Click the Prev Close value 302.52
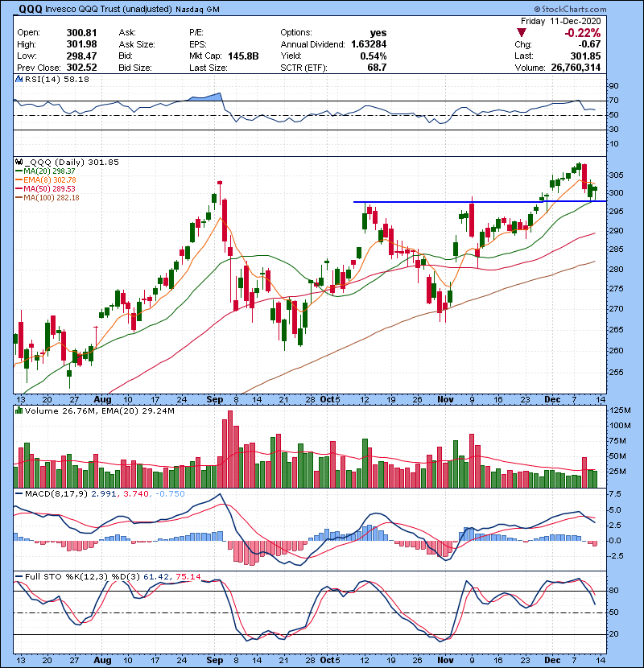The height and width of the screenshot is (668, 644). pyautogui.click(x=81, y=68)
